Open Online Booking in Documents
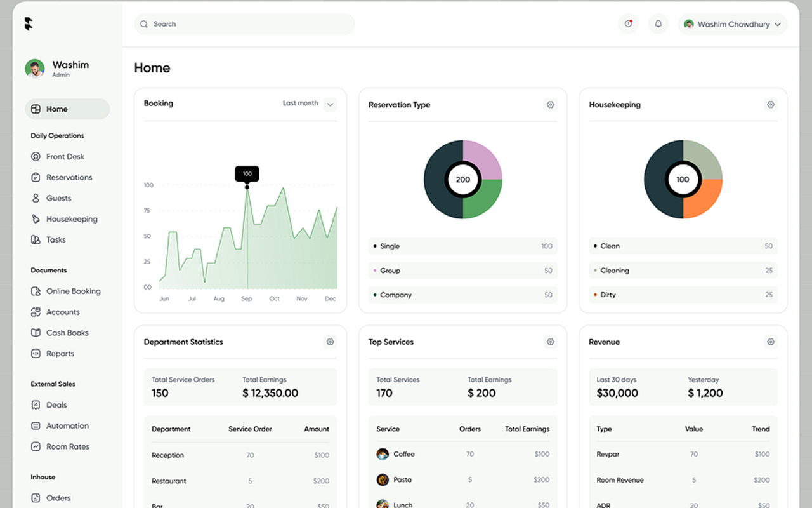Image resolution: width=812 pixels, height=508 pixels. click(73, 291)
